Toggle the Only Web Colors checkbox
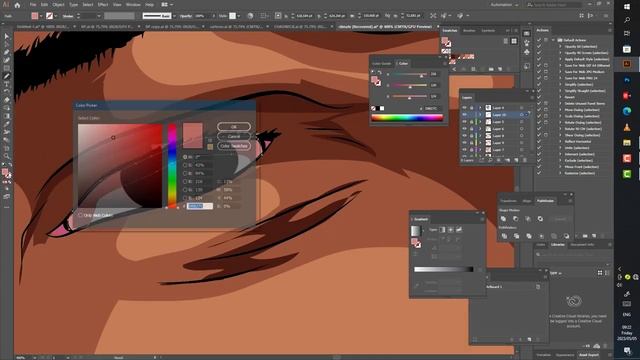 80,215
